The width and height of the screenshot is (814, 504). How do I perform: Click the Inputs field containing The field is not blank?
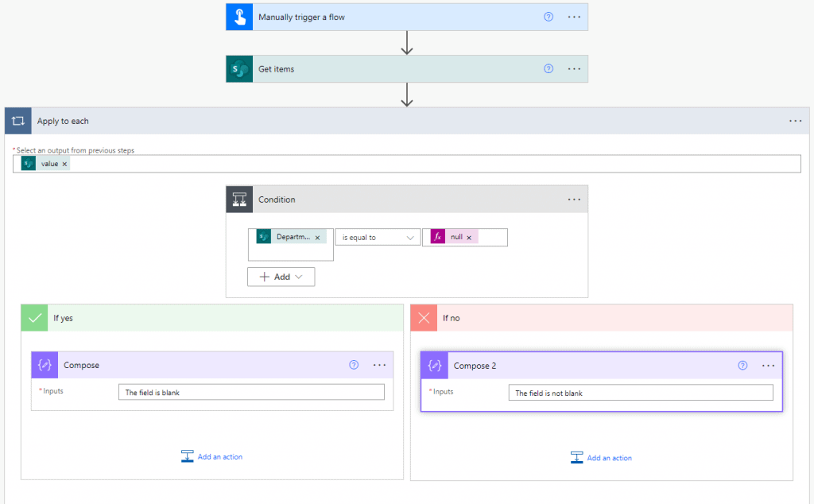641,393
